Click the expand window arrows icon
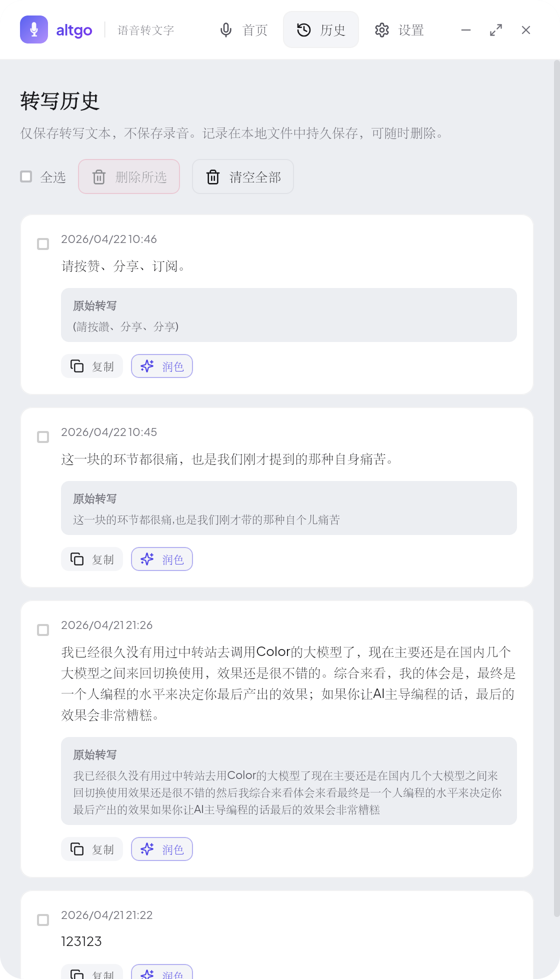The width and height of the screenshot is (560, 979). pos(496,30)
